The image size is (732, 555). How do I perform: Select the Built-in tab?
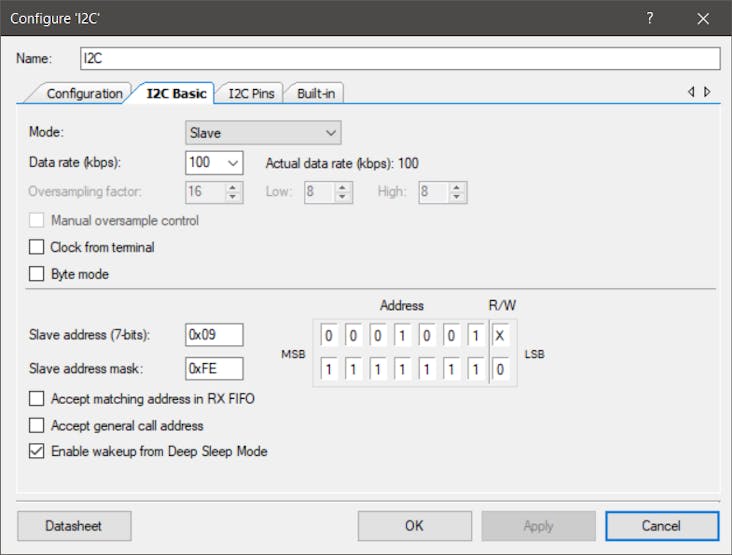[316, 94]
